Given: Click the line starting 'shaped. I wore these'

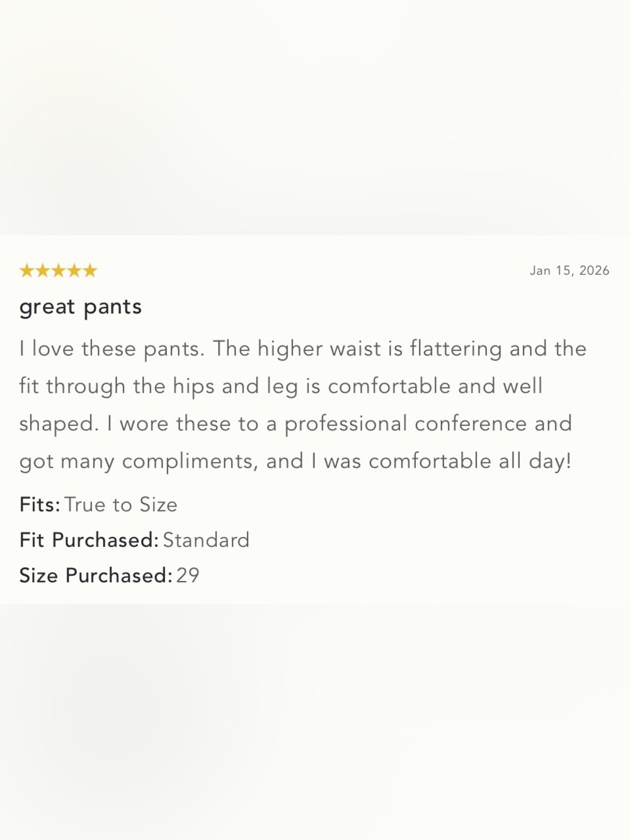Looking at the screenshot, I should 295,424.
